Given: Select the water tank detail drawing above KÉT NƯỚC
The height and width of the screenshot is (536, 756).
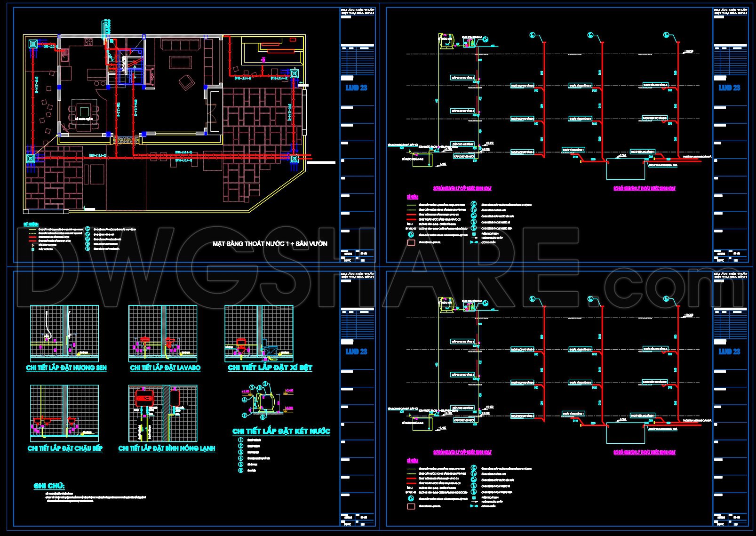Looking at the screenshot, I should [267, 400].
